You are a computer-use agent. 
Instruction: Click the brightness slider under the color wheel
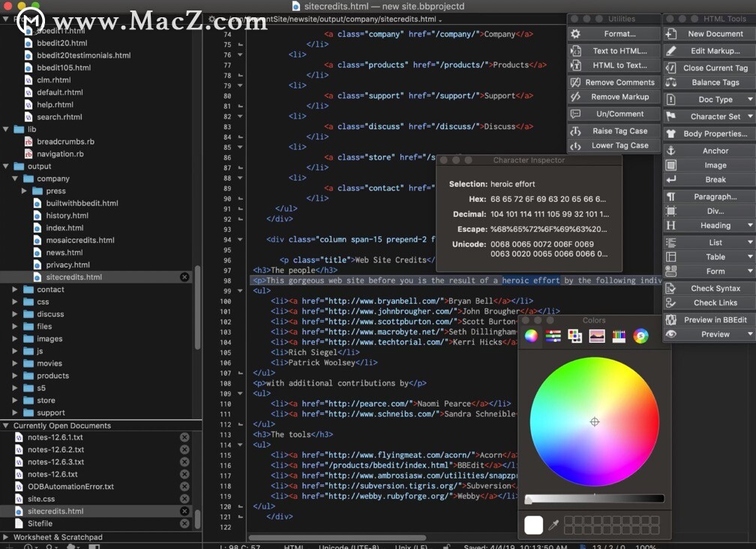tap(594, 499)
